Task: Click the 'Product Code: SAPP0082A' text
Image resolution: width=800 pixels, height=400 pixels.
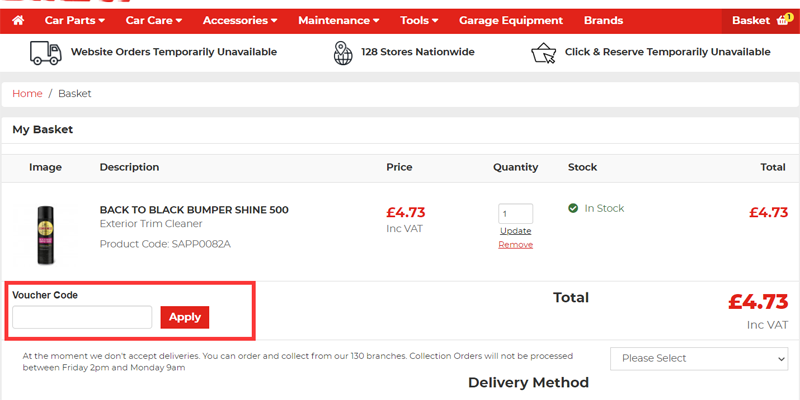Action: (165, 244)
